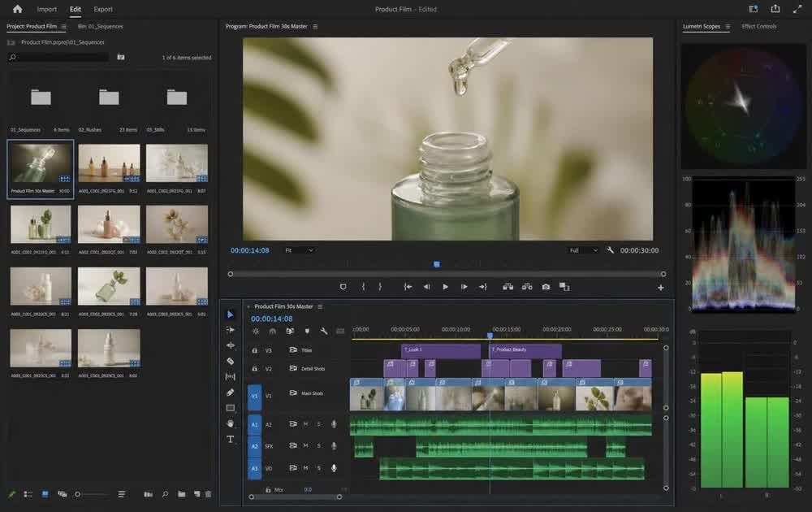The height and width of the screenshot is (512, 812).
Task: Open the Effect Controls tab
Action: [x=758, y=26]
